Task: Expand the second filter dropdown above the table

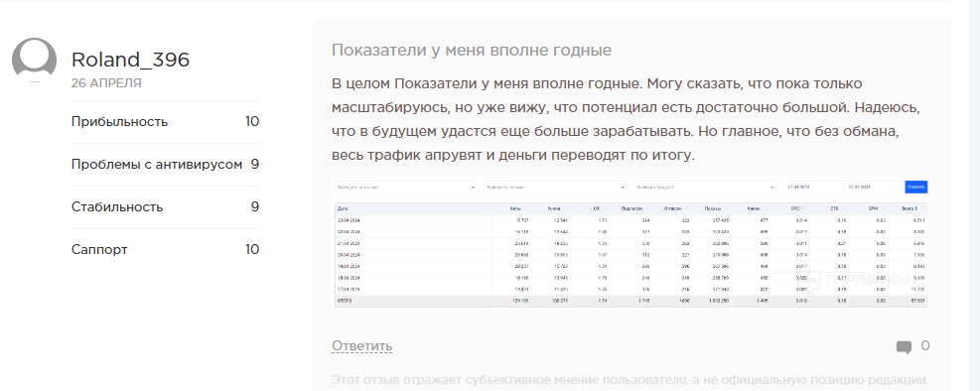Action: click(x=556, y=188)
